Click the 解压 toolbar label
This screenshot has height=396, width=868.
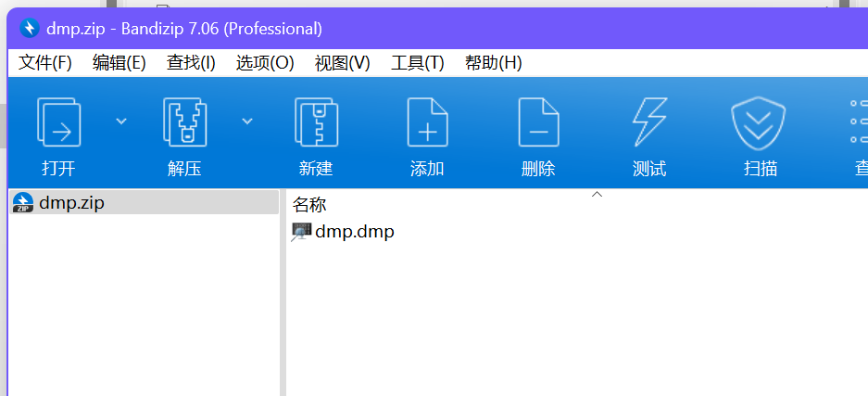click(185, 169)
